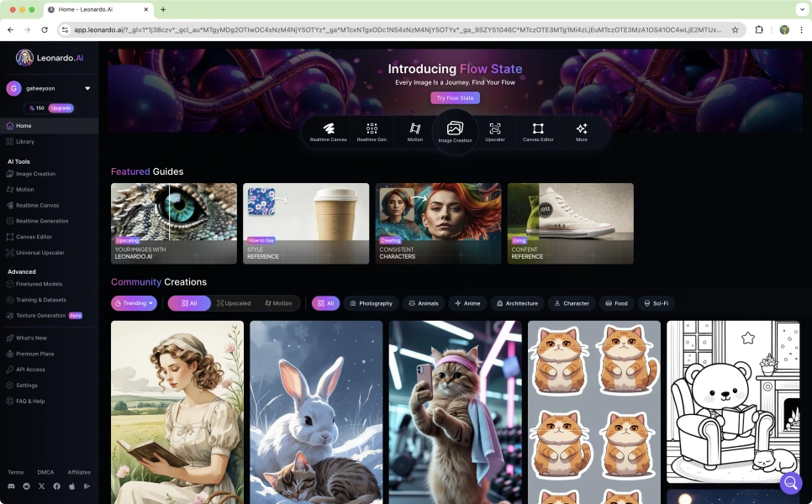Open the Google Play icon in sidebar footer

87,486
